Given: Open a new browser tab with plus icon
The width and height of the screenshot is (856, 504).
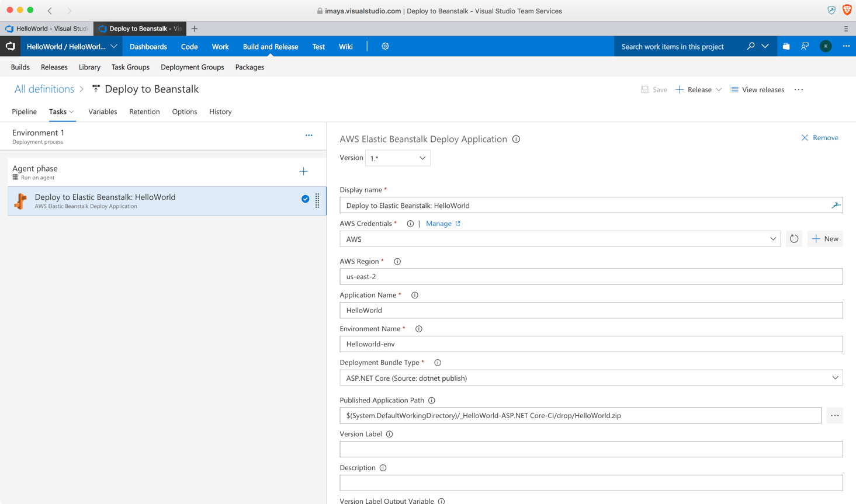Looking at the screenshot, I should 195,29.
